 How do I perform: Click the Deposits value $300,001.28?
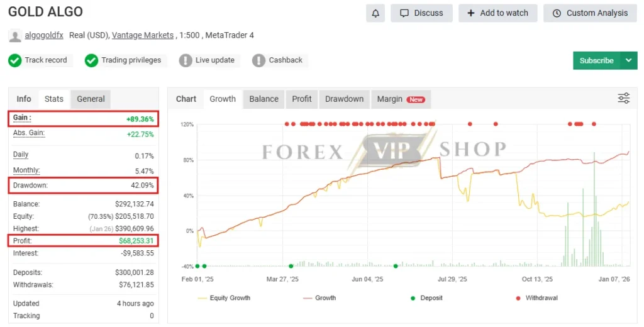(135, 272)
